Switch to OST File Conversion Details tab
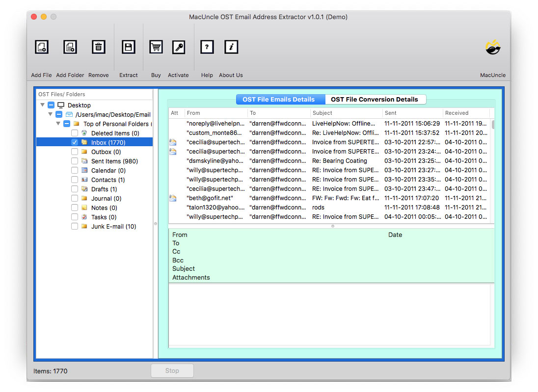 [376, 100]
